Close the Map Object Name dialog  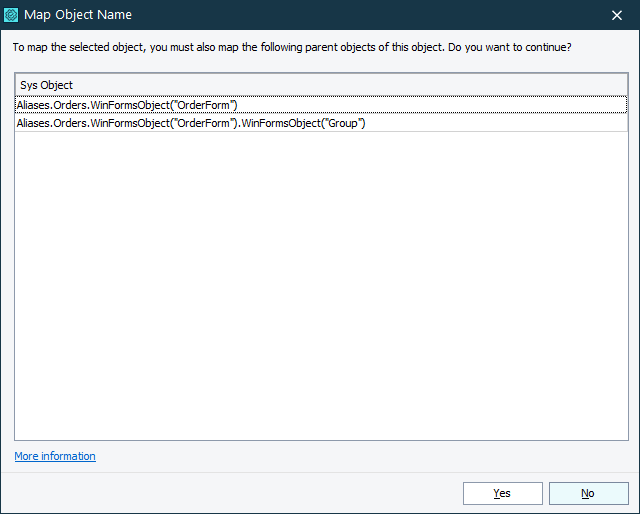point(617,15)
